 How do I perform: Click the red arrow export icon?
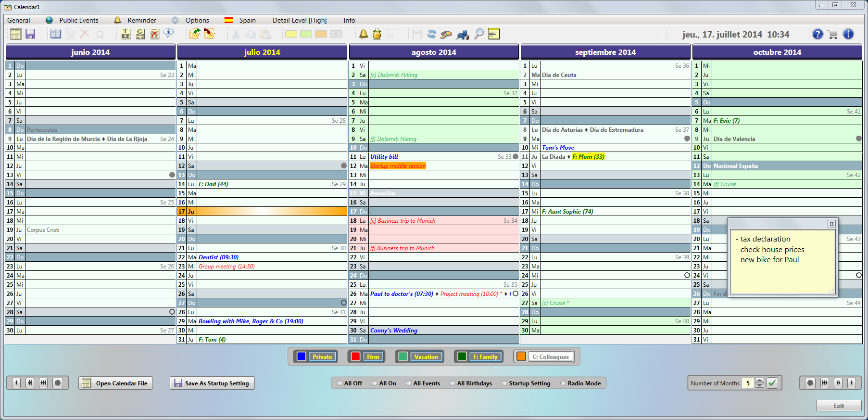210,34
